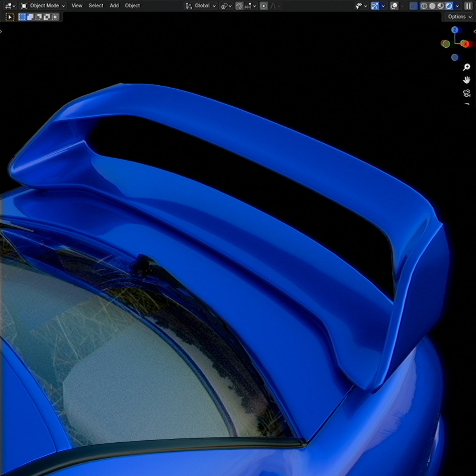
Task: Open the Object menu
Action: point(132,6)
